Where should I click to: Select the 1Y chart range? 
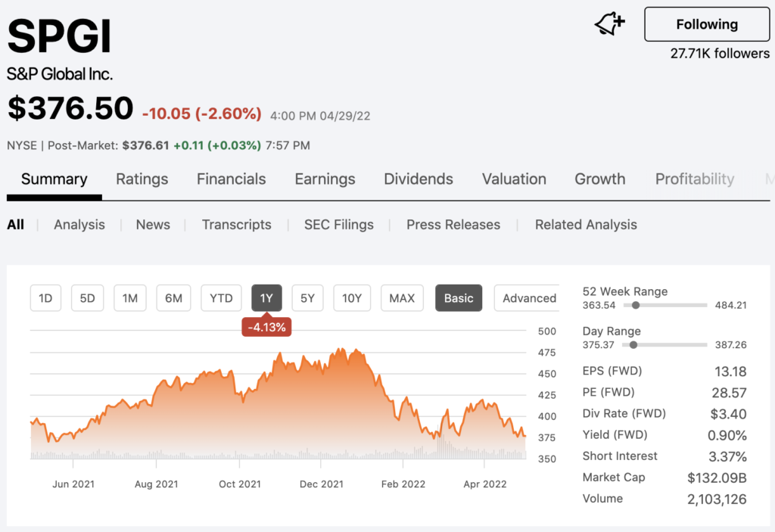coord(266,298)
